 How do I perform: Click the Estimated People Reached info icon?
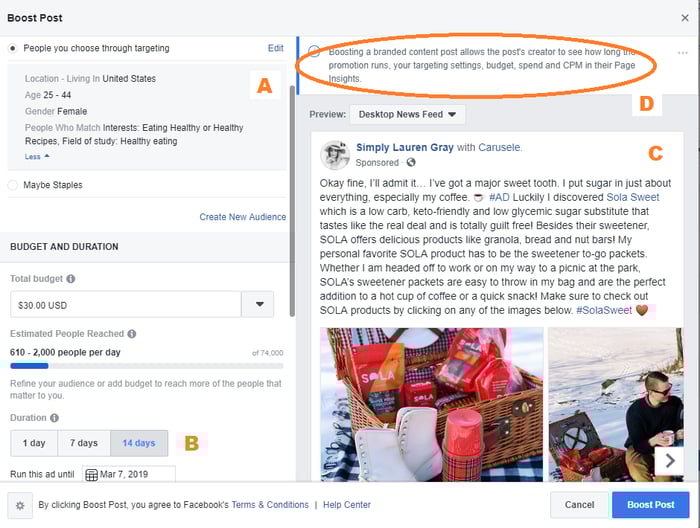(132, 333)
